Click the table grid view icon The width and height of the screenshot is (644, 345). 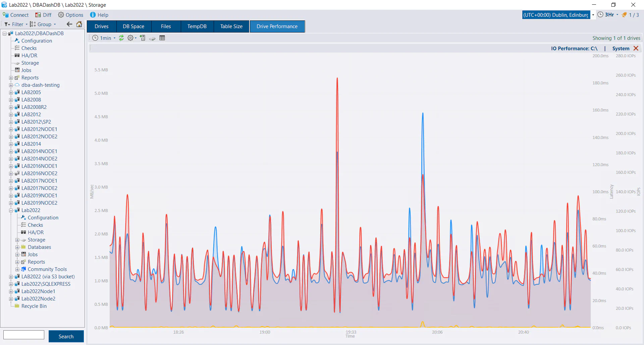point(162,38)
